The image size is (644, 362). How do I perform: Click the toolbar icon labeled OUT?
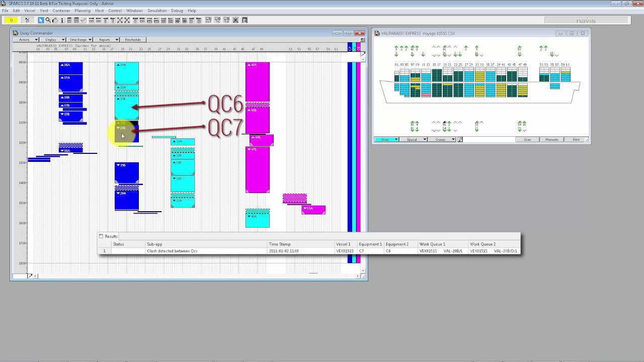pyautogui.click(x=208, y=20)
